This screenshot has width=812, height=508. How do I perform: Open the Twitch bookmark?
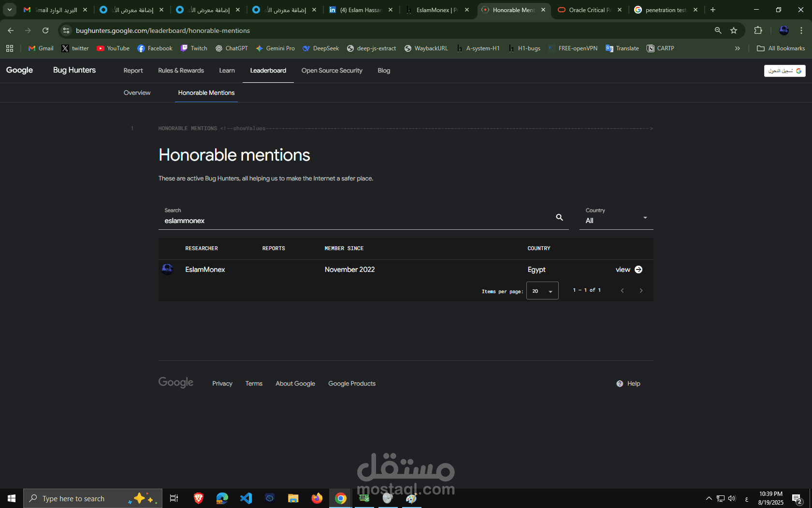194,48
